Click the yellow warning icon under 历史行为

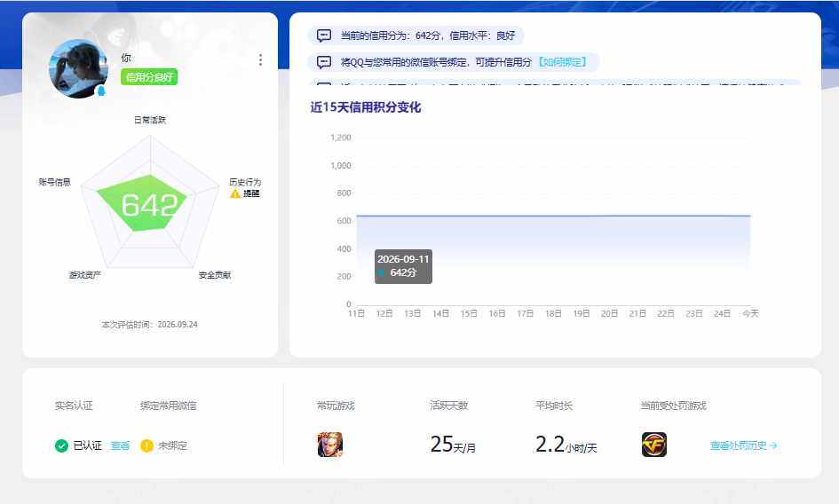coord(235,193)
